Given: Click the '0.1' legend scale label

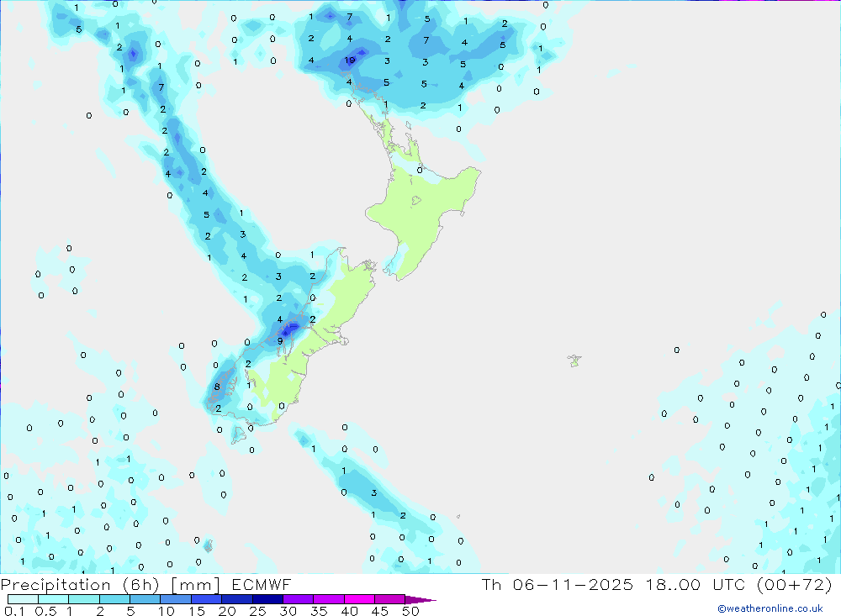Looking at the screenshot, I should coord(14,611).
